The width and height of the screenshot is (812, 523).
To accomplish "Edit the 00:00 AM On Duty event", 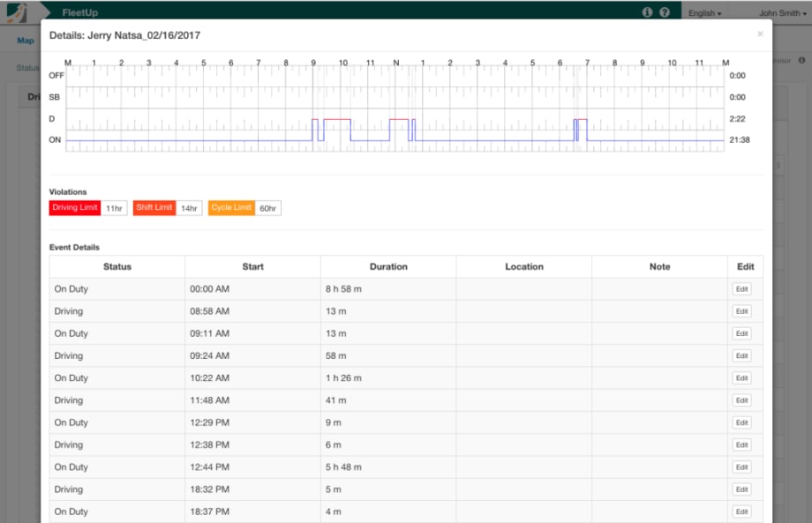I will coord(741,289).
